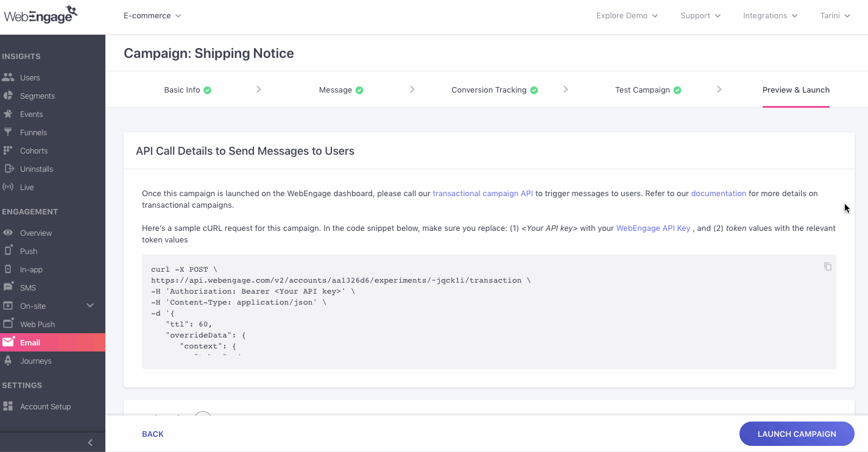Go to the Basic Info step
The image size is (868, 452).
pyautogui.click(x=182, y=90)
